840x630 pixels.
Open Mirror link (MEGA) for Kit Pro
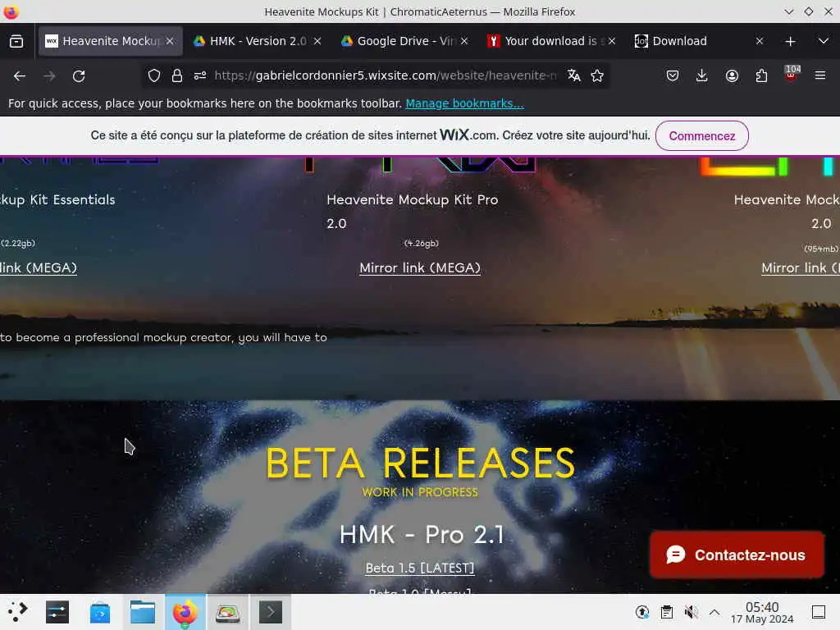point(420,268)
